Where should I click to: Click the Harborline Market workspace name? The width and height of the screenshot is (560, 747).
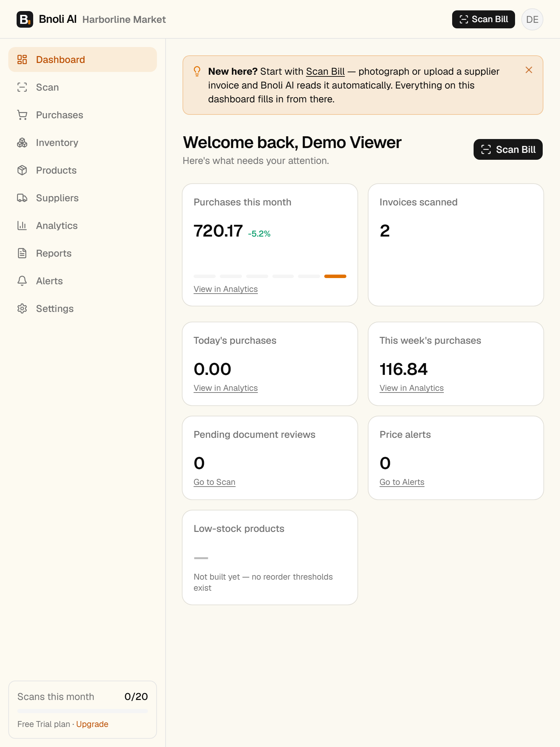click(124, 19)
